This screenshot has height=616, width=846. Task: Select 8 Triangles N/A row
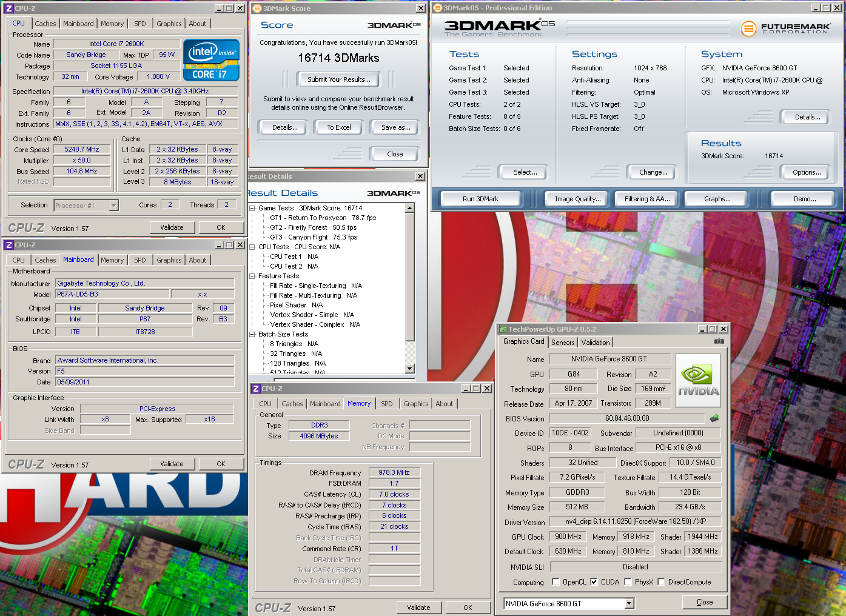pos(294,344)
